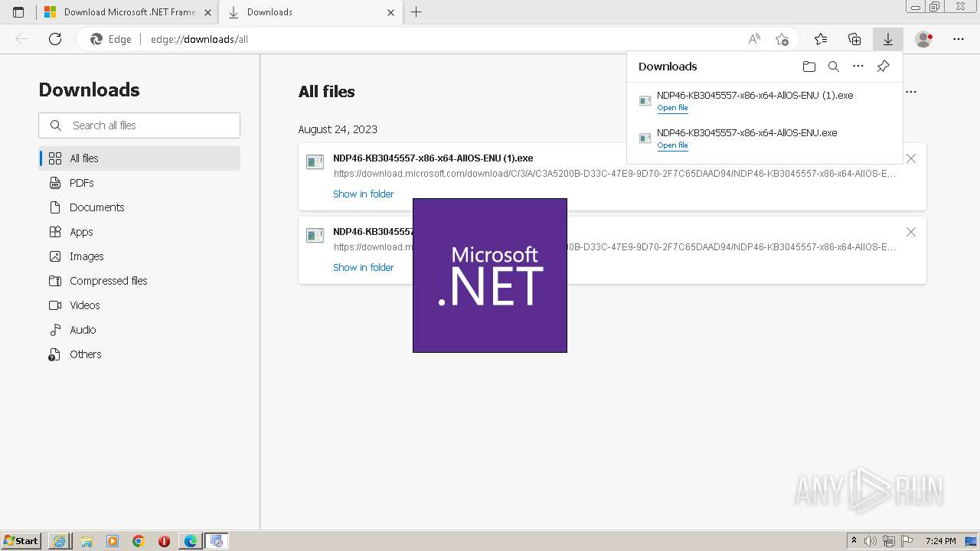Remove second download from list
This screenshot has width=980, height=551.
(911, 232)
